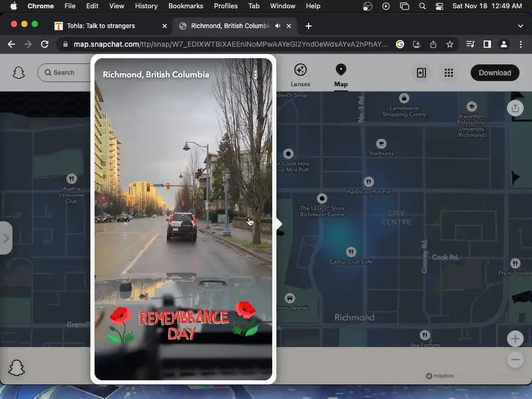
Task: Mute the Richmond tab audio icon
Action: [277, 26]
